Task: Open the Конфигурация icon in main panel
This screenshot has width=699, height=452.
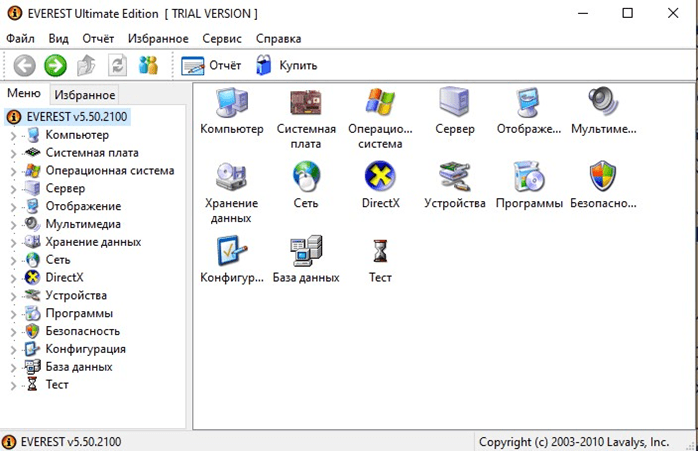Action: pyautogui.click(x=231, y=251)
